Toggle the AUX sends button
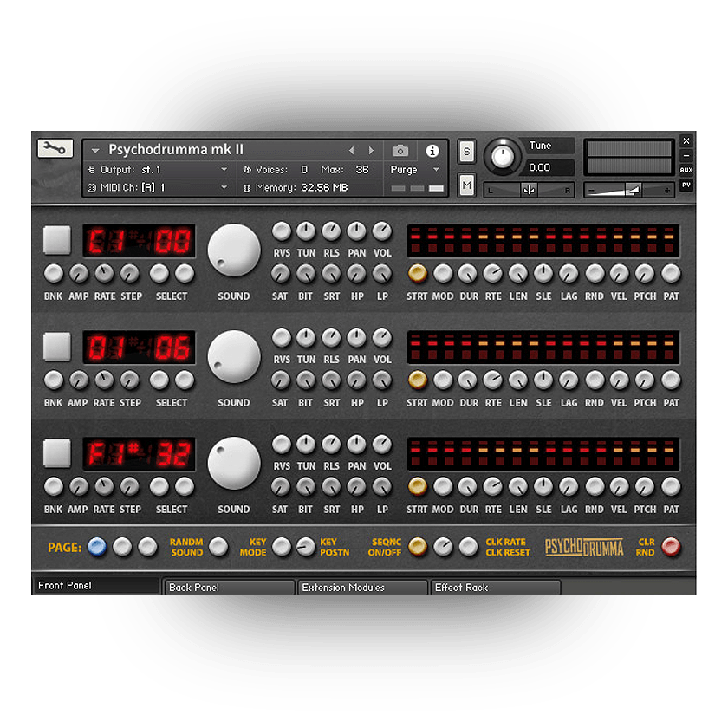The width and height of the screenshot is (728, 728). 686,170
